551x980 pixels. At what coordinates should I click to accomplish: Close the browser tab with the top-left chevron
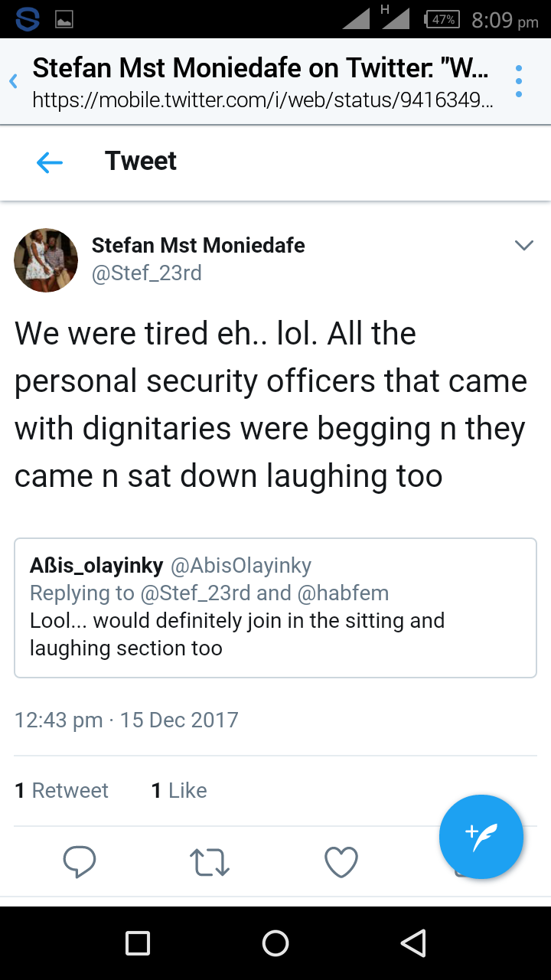[13, 81]
